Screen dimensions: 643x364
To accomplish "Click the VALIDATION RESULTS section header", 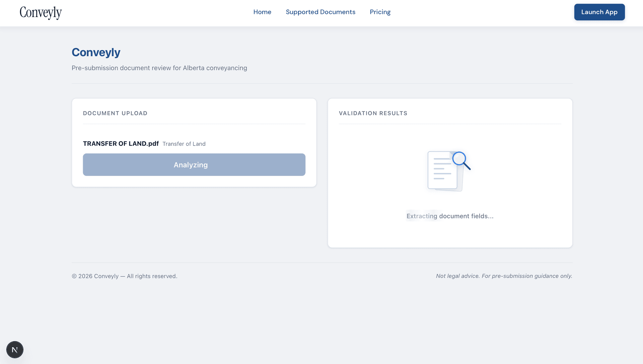I will click(x=373, y=113).
